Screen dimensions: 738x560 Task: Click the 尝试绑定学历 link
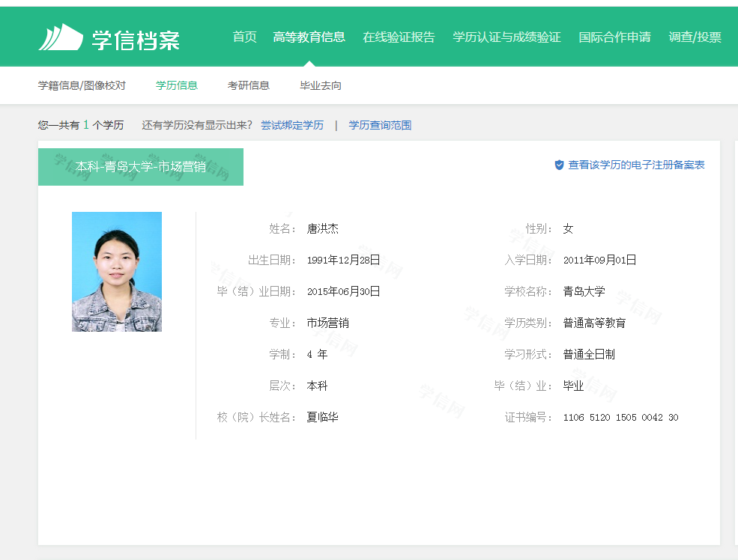pos(292,125)
